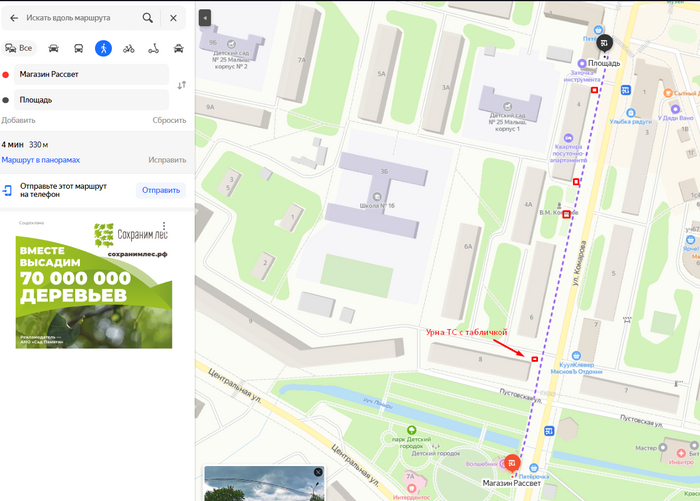
Task: Click the 'ул. Комарова' street label
Action: 579,263
